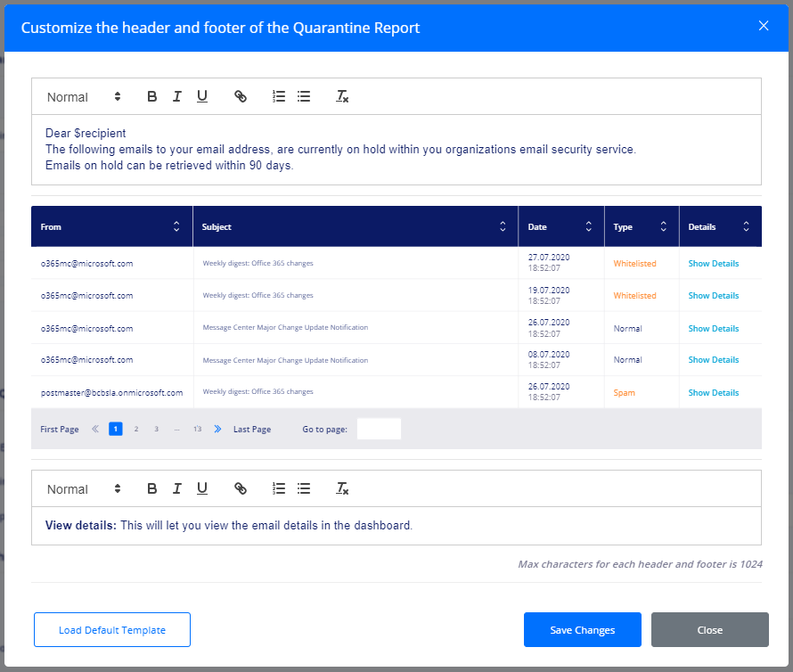This screenshot has height=672, width=793.
Task: Jump to First Page
Action: [x=60, y=429]
